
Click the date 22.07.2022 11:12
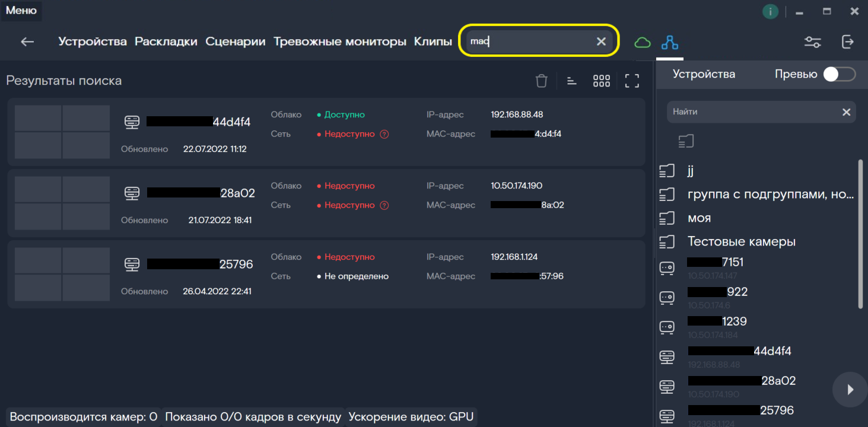215,149
